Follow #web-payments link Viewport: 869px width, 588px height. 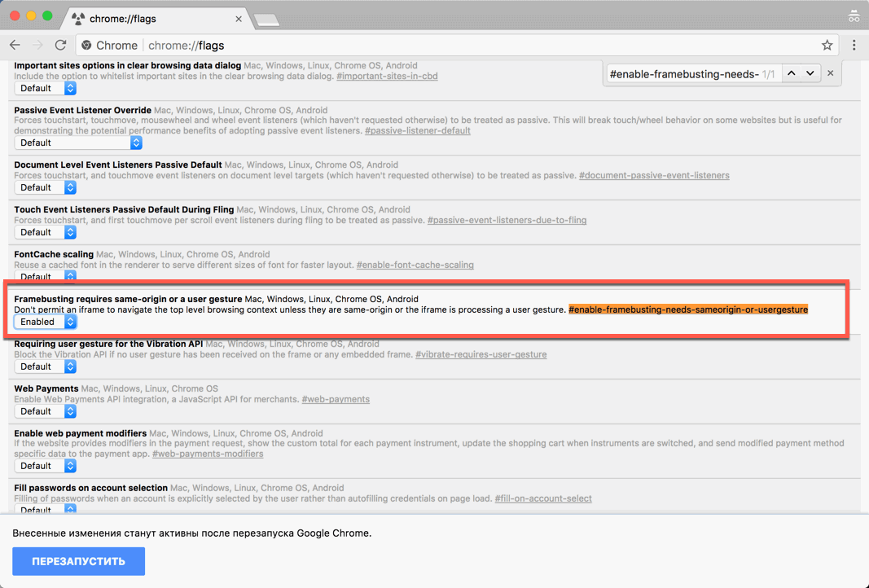(336, 399)
